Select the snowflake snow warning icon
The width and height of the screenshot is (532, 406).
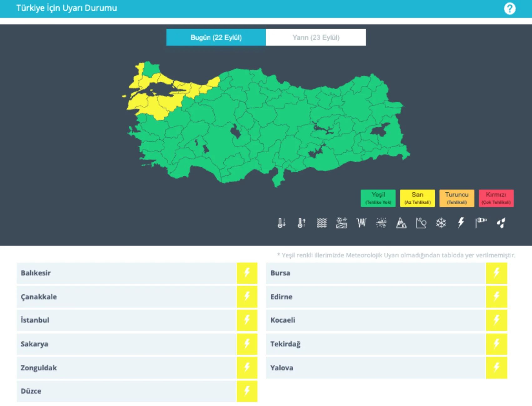pos(441,223)
